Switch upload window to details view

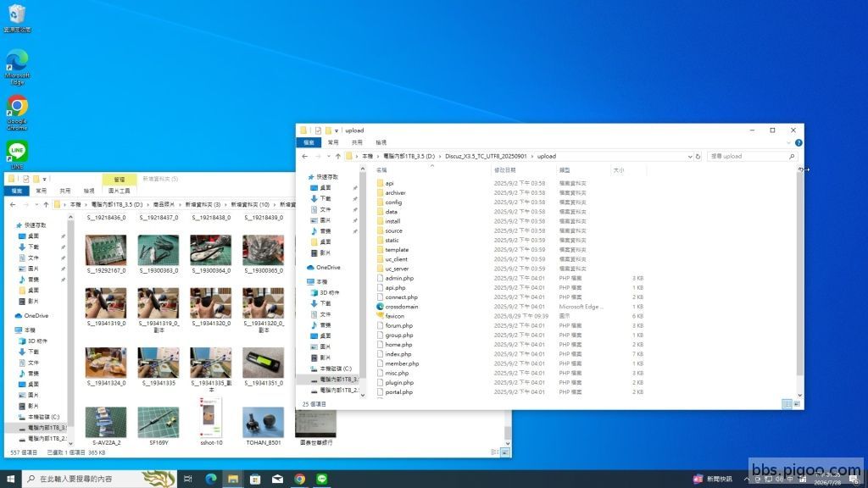(x=787, y=404)
